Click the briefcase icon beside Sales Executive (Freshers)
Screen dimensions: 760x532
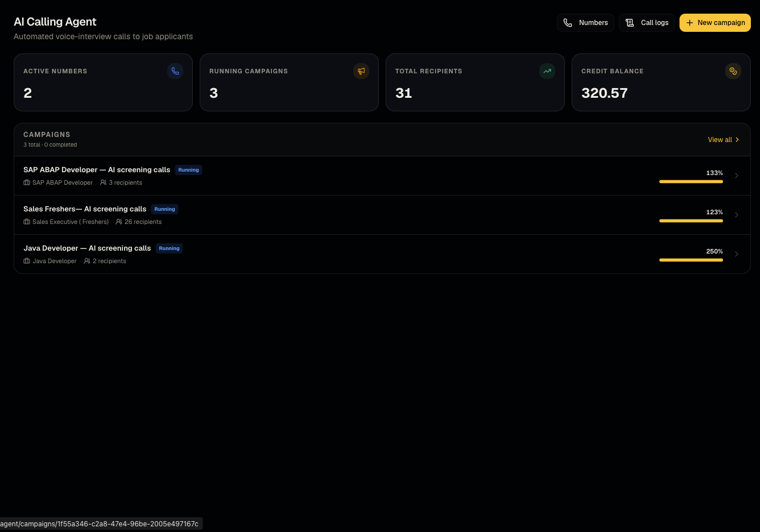[x=27, y=222]
